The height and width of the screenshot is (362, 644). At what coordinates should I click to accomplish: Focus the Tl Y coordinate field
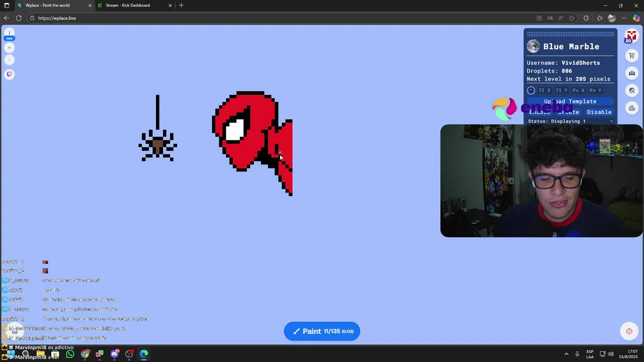(561, 90)
